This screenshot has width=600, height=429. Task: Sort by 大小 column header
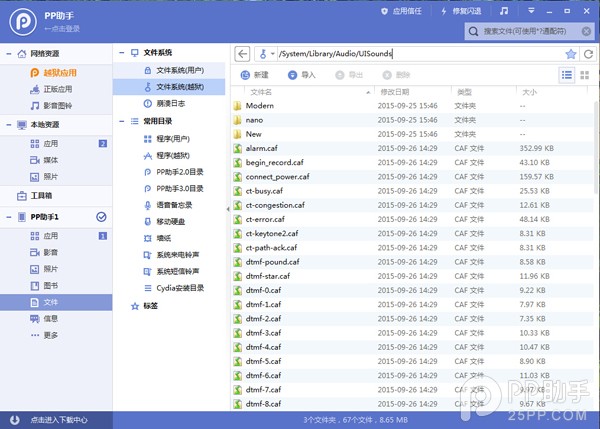(552, 92)
